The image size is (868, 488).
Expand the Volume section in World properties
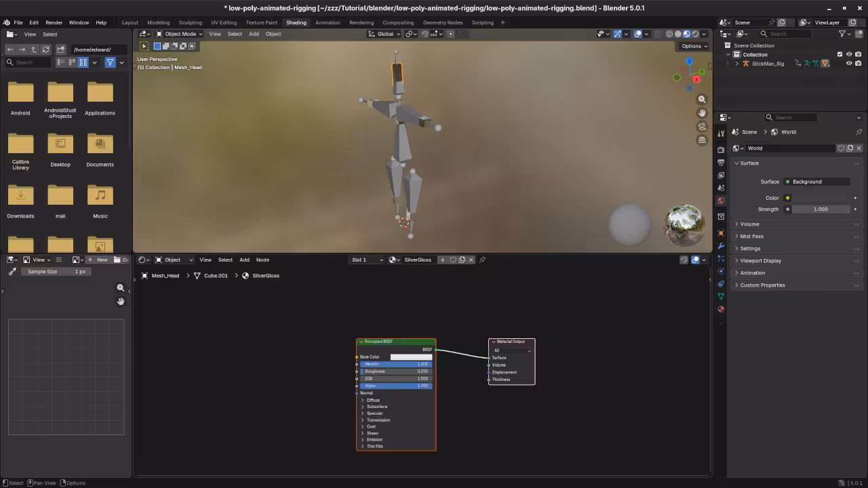pos(749,224)
